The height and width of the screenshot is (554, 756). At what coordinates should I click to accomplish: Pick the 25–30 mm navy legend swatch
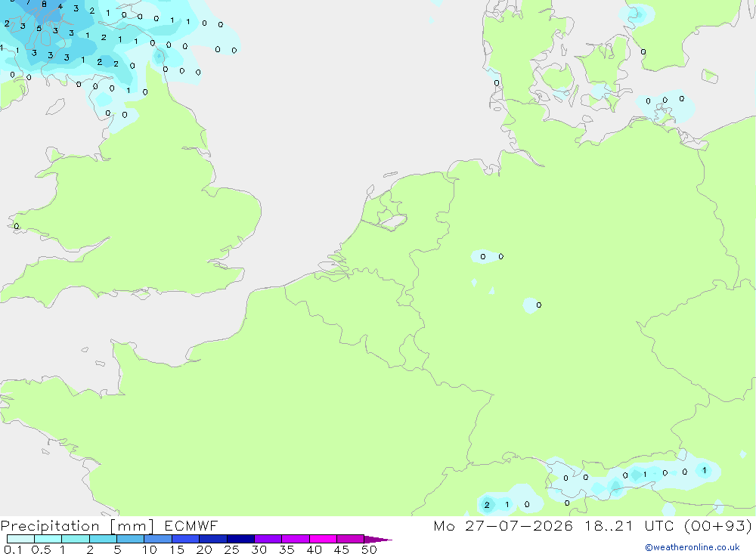click(240, 539)
